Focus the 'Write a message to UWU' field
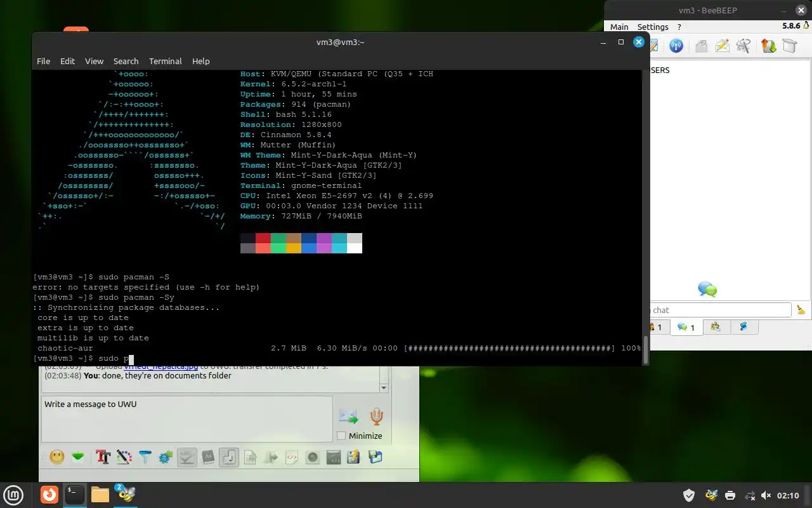The width and height of the screenshot is (812, 508). pyautogui.click(x=187, y=419)
